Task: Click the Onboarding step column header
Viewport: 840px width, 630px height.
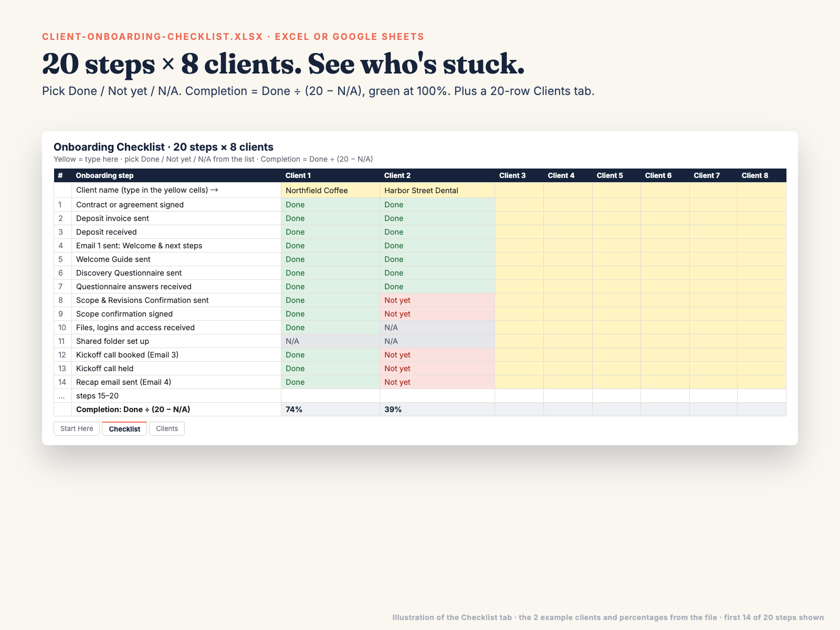Action: pos(176,175)
